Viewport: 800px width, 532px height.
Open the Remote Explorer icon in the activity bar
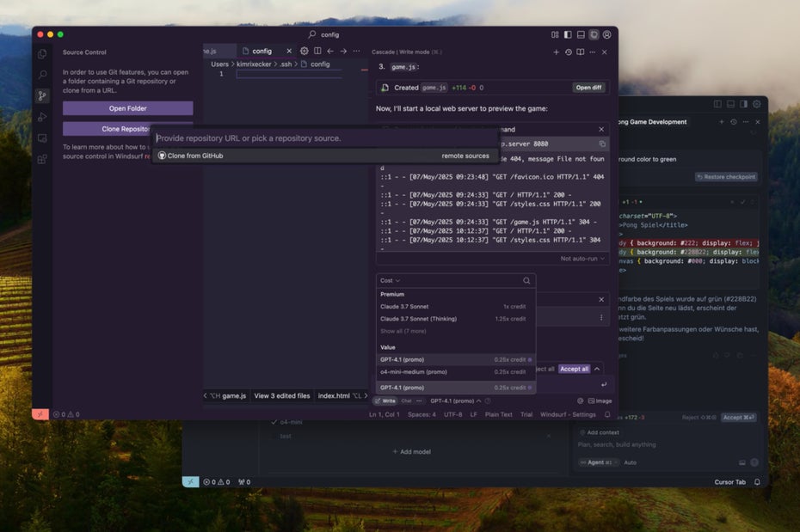tap(42, 138)
